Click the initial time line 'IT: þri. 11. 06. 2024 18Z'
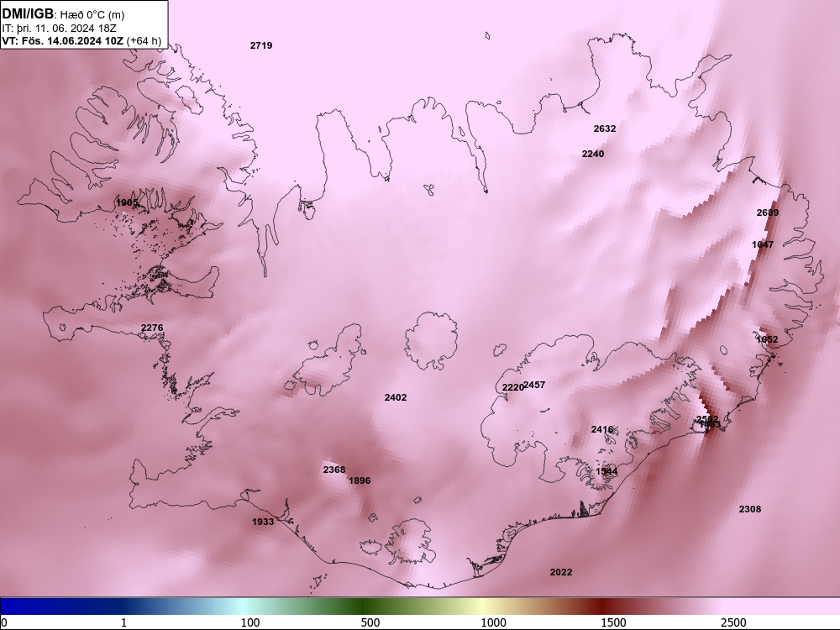The image size is (840, 630). pyautogui.click(x=59, y=29)
